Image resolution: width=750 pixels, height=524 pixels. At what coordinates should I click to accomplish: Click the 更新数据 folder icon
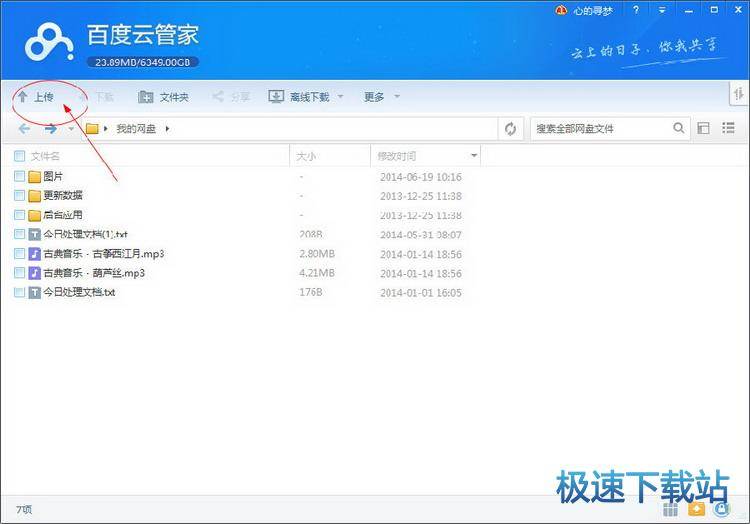(x=34, y=196)
